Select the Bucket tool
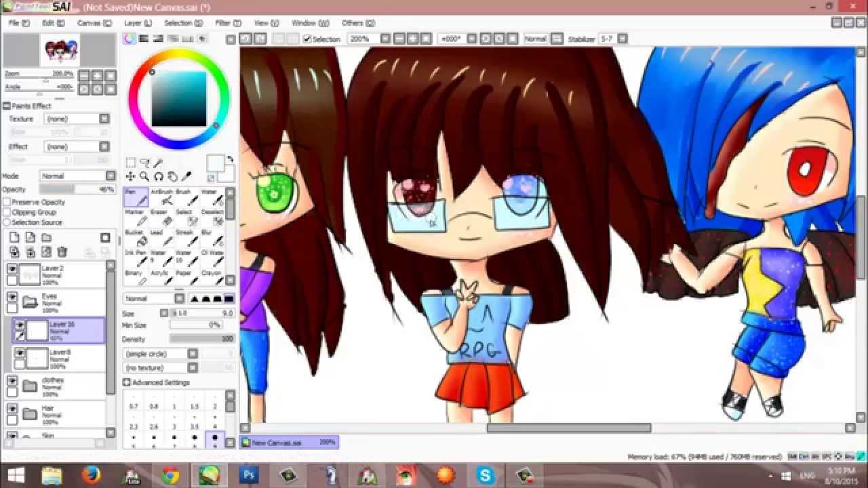The image size is (868, 488). pos(136,238)
